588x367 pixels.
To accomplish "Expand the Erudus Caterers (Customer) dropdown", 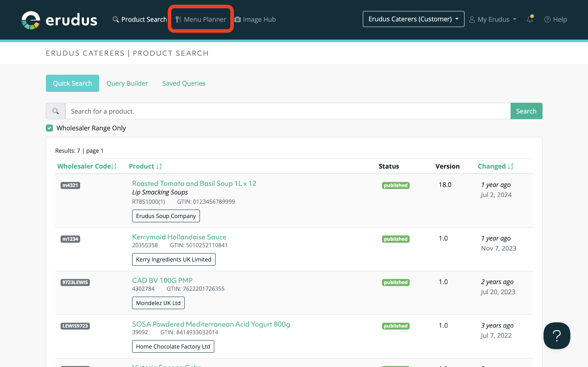I will (413, 19).
